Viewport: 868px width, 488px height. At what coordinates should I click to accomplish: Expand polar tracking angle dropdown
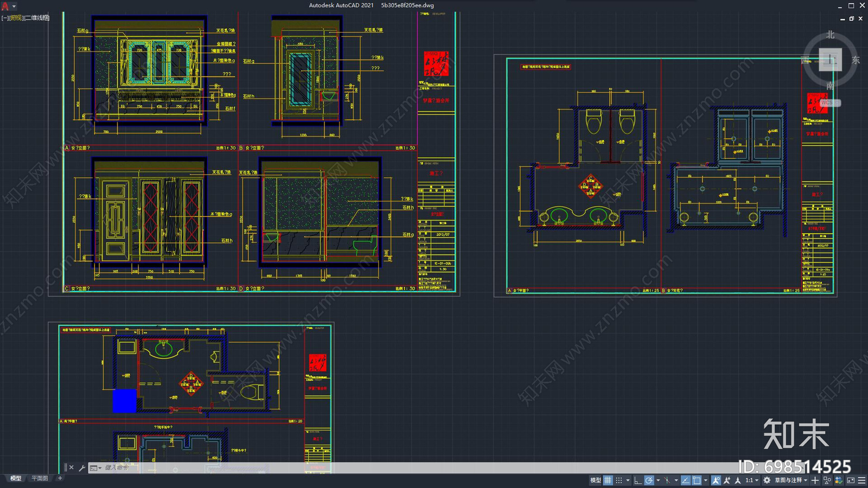click(658, 480)
